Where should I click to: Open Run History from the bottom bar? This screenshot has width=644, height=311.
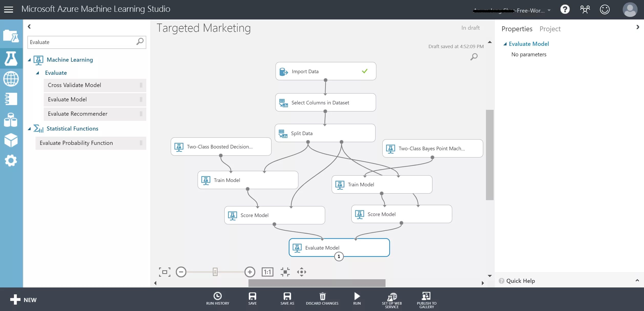click(x=217, y=296)
